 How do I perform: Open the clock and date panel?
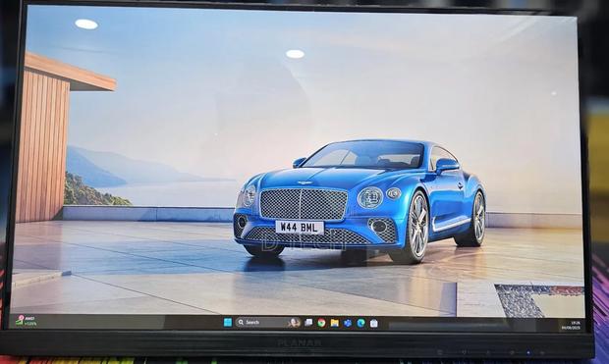571,325
